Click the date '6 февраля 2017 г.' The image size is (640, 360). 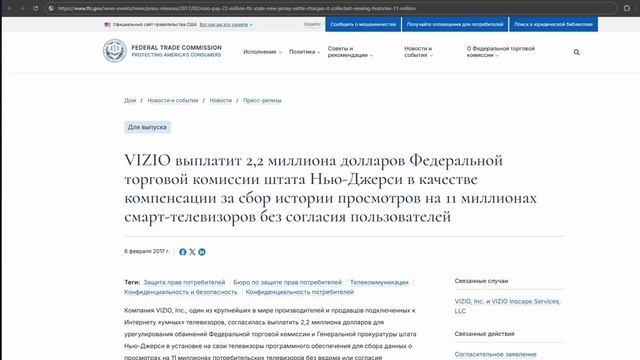tap(147, 251)
